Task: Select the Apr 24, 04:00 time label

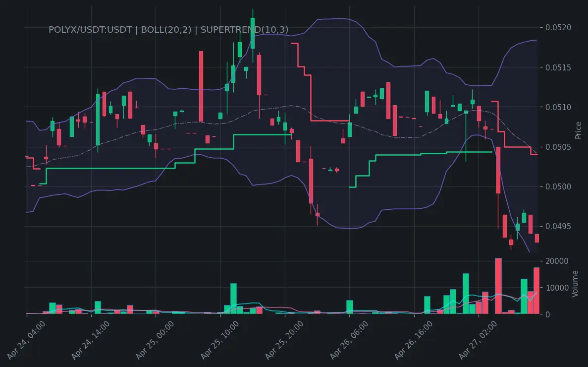Action: tap(26, 340)
